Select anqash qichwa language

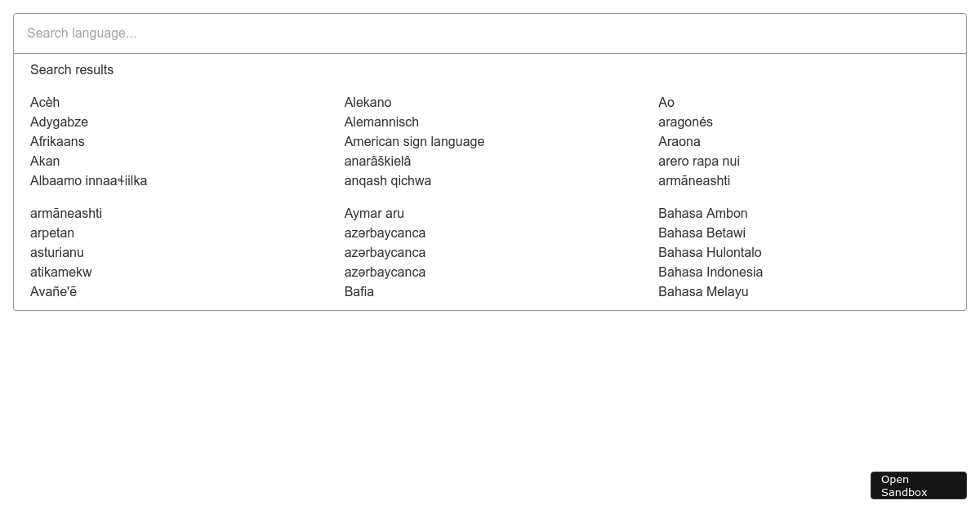[x=388, y=180]
